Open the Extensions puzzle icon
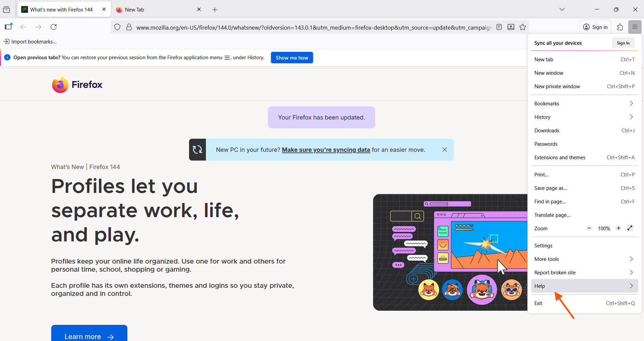This screenshot has height=341, width=644. pos(620,27)
